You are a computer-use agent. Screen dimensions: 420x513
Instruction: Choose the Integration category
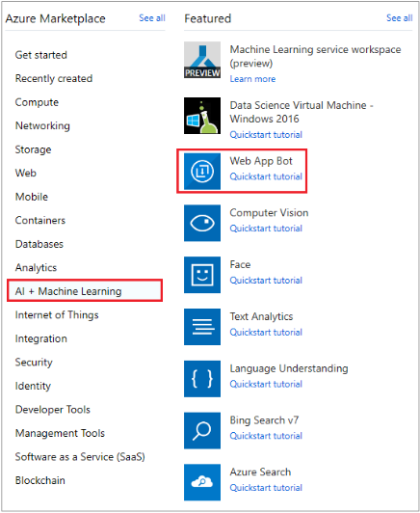tap(41, 338)
